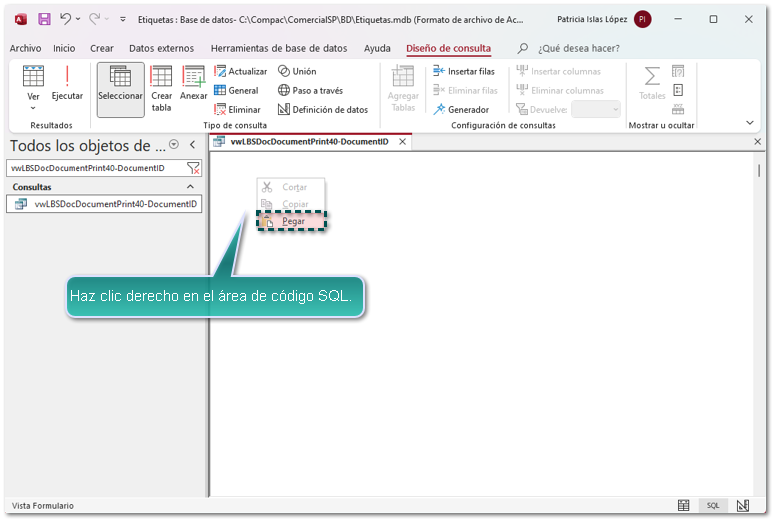This screenshot has height=522, width=775.
Task: Save the database with the disk icon
Action: coord(44,19)
